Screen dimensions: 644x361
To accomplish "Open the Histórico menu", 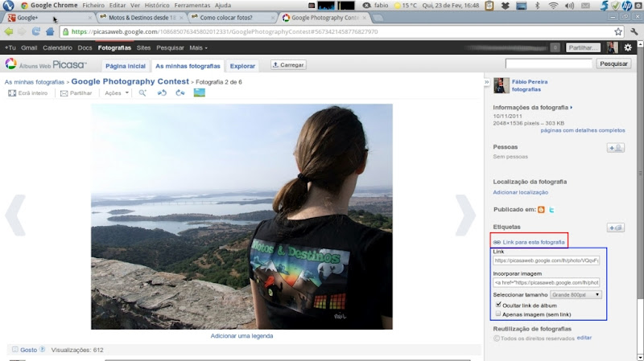I will [157, 6].
